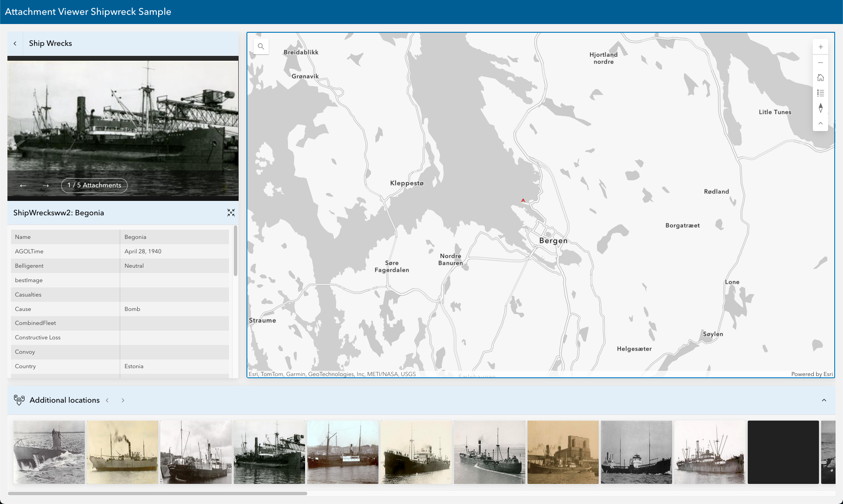Click the home icon to reset map extent
843x504 pixels.
tap(821, 77)
